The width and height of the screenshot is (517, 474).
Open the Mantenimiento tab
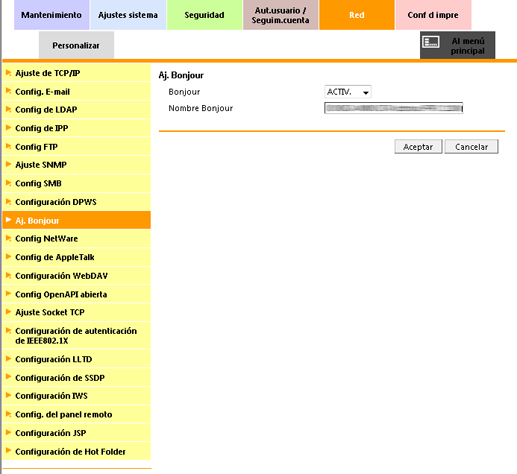(51, 15)
